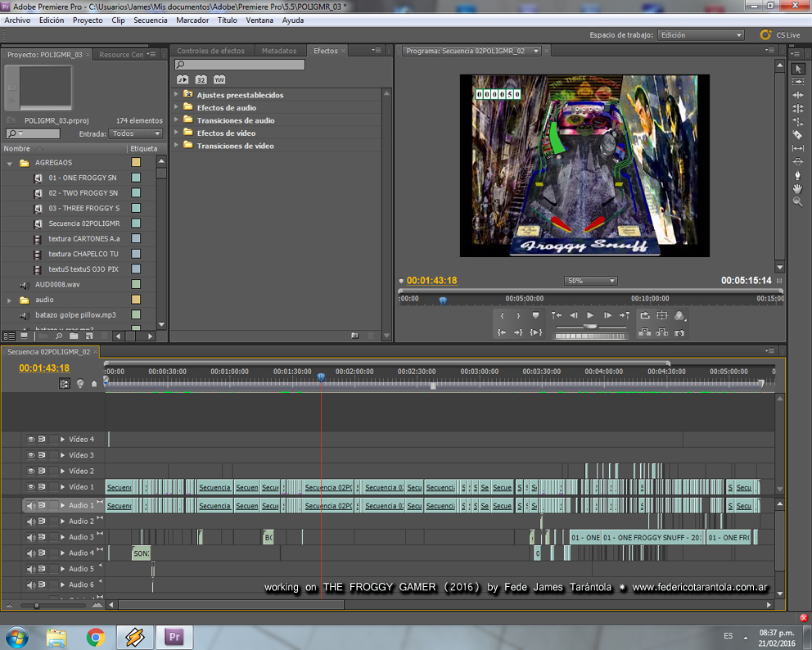Open the Espacio de trabajo dropdown
Screen dimensions: 812x650
coord(702,35)
